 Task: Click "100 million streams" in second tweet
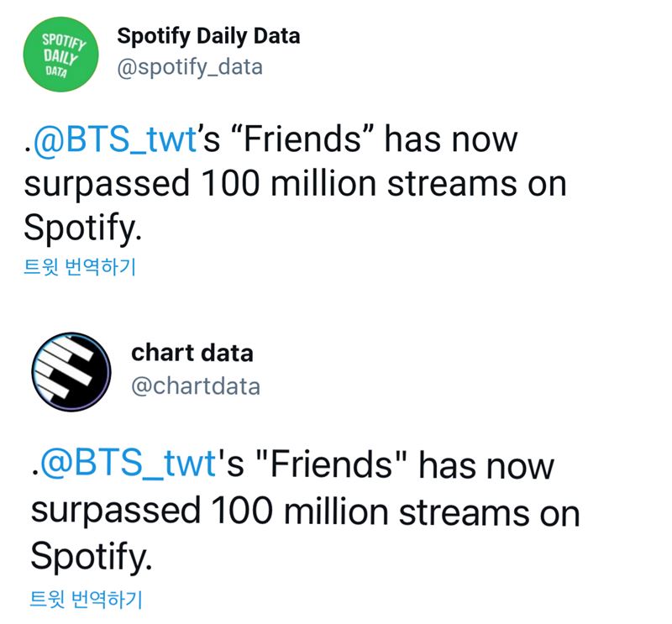pos(370,511)
